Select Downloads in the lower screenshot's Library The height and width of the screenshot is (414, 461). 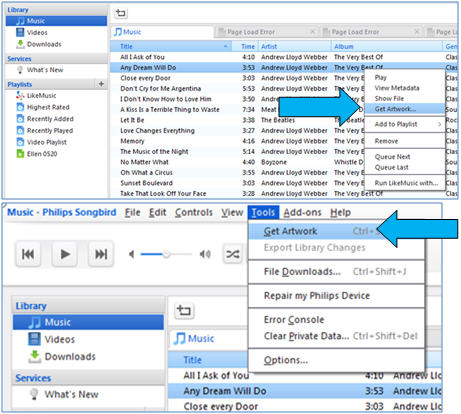[x=62, y=357]
